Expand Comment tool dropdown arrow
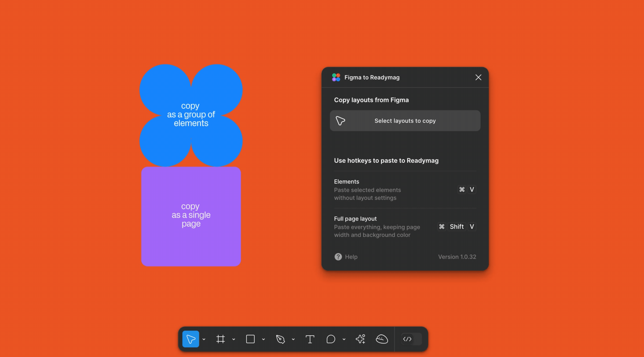Image resolution: width=644 pixels, height=357 pixels. [x=344, y=339]
